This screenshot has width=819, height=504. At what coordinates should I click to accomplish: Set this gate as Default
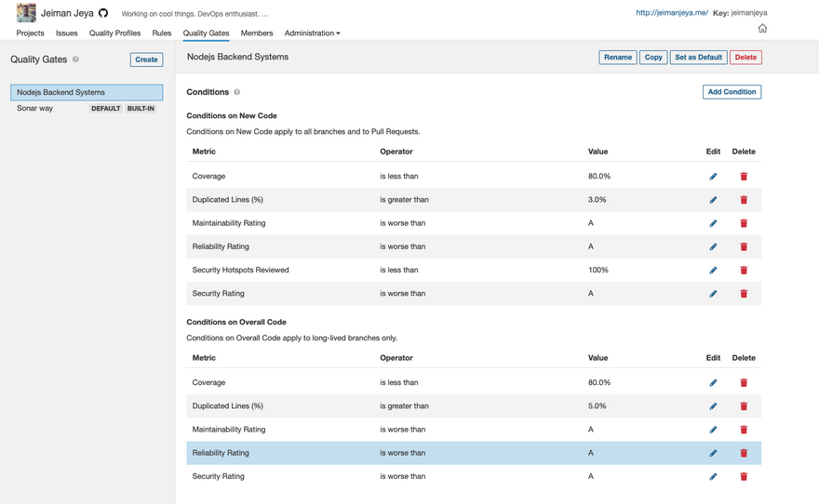coord(698,58)
